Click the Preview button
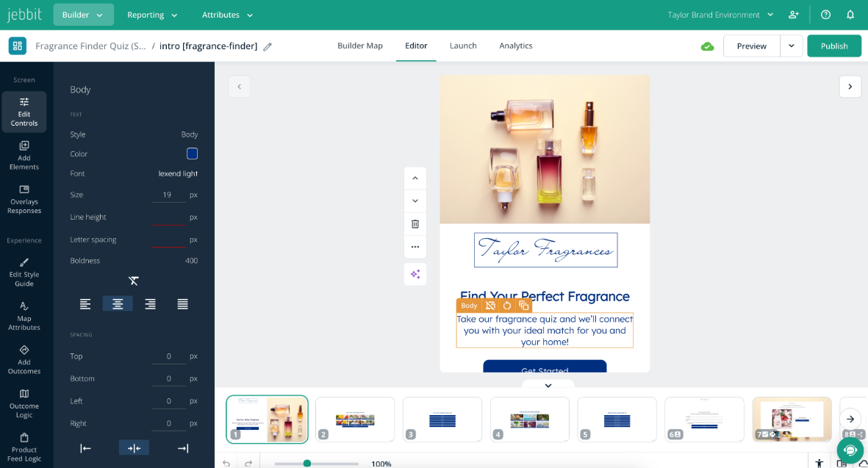 [752, 46]
